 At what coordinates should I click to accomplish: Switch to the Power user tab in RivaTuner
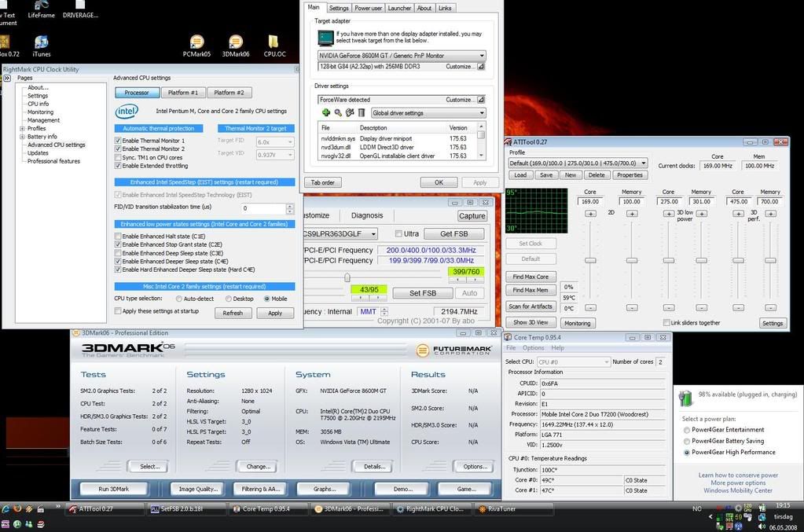(x=368, y=8)
